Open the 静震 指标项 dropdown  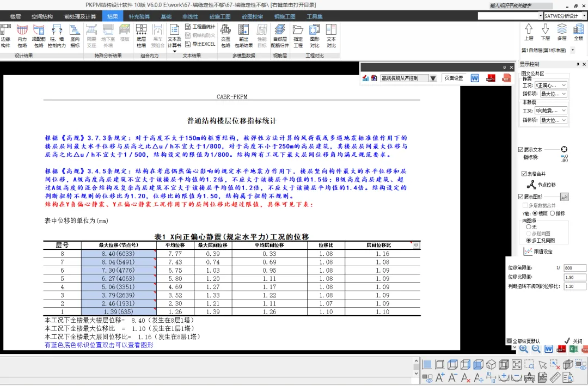(553, 94)
